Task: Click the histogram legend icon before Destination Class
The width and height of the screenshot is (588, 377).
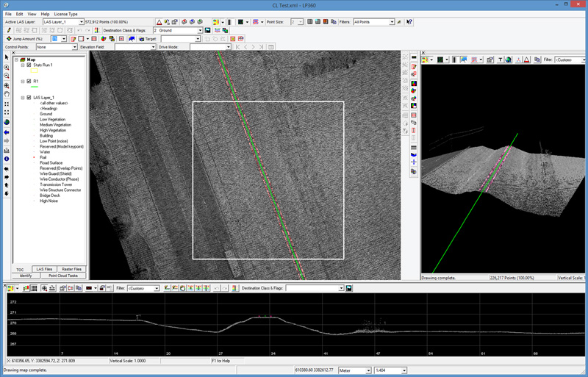Action: pyautogui.click(x=97, y=30)
